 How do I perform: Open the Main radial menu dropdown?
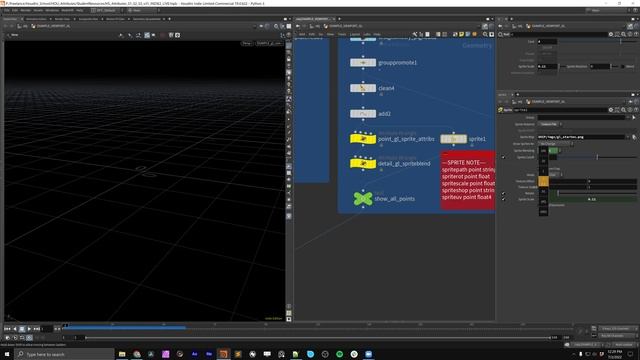141,10
